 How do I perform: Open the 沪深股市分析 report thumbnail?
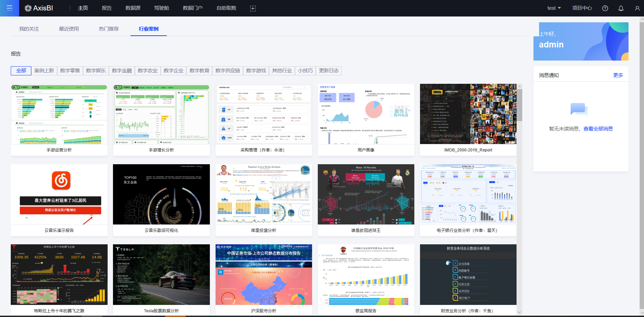tap(264, 275)
